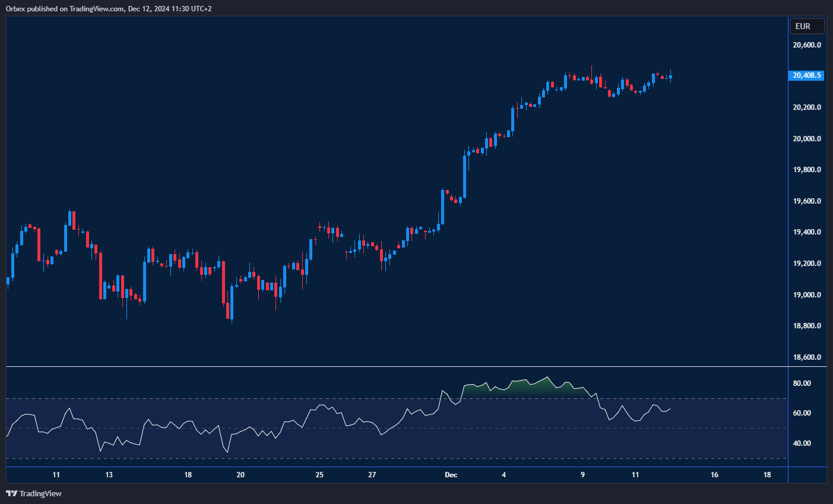Select the 25 date label on time axis
This screenshot has width=833, height=504.
(x=319, y=475)
